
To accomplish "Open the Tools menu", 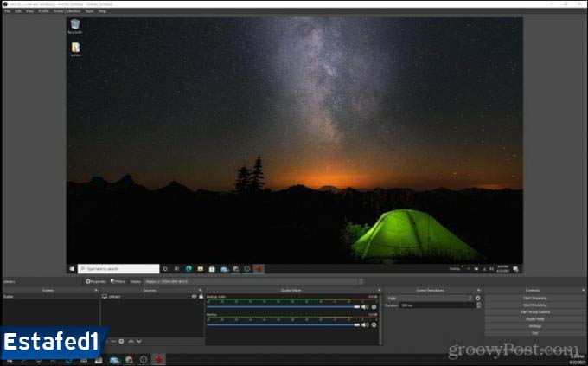I will (x=89, y=11).
